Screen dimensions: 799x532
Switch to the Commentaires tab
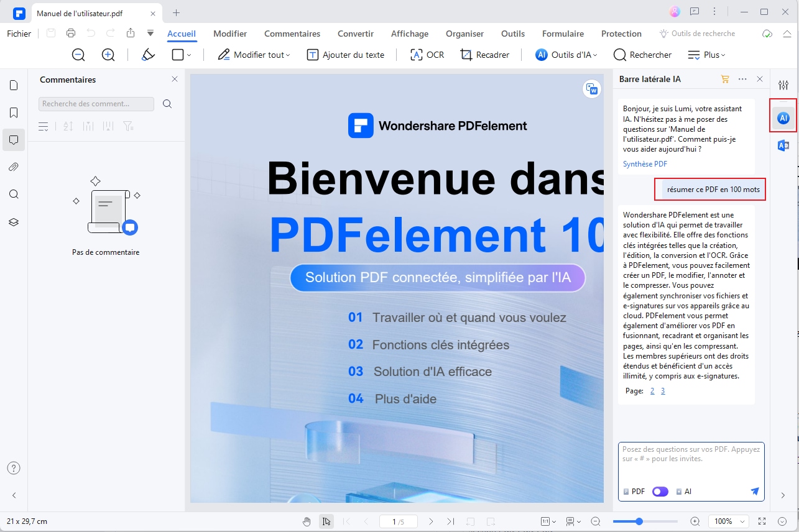(292, 34)
